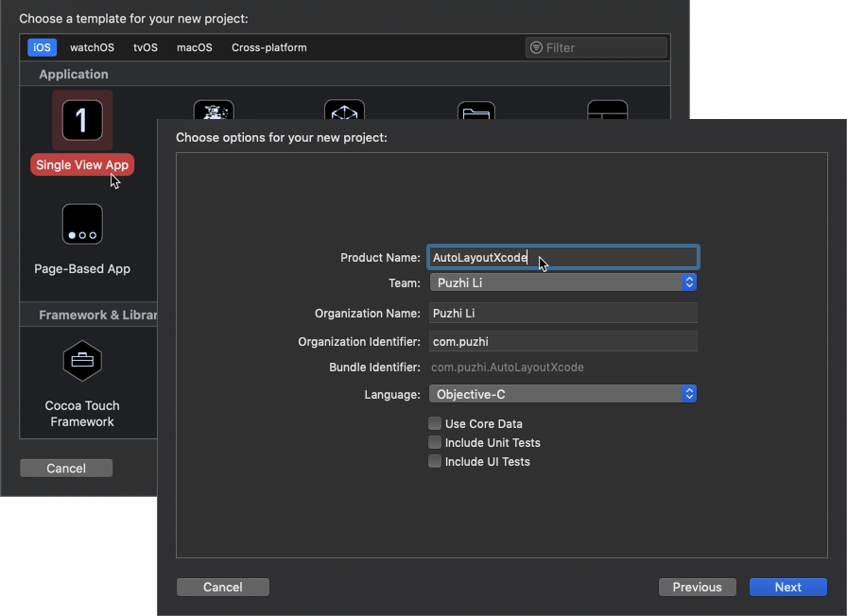Select the Cocoa Touch Framework template

[82, 361]
